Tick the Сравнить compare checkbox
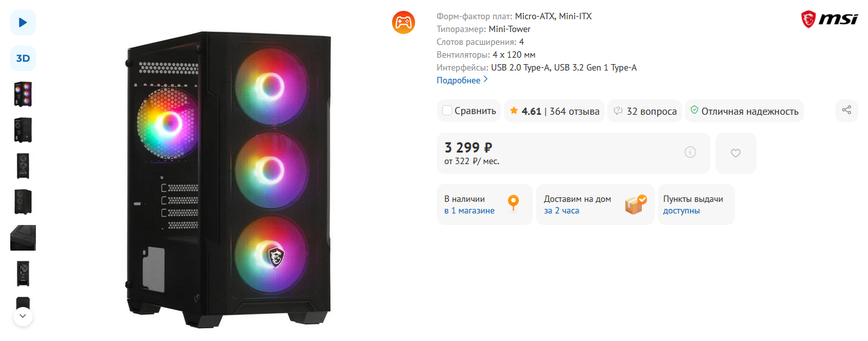The image size is (868, 341). [x=447, y=111]
